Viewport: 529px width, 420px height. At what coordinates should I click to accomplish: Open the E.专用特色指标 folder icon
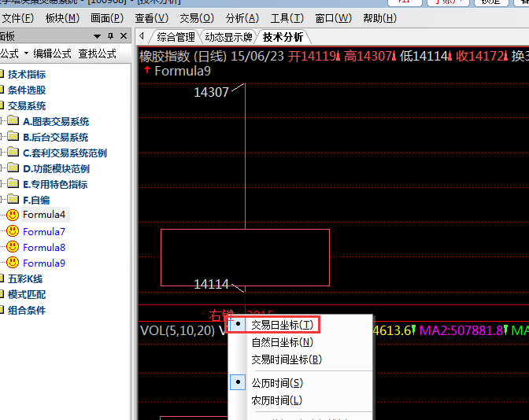[x=13, y=183]
